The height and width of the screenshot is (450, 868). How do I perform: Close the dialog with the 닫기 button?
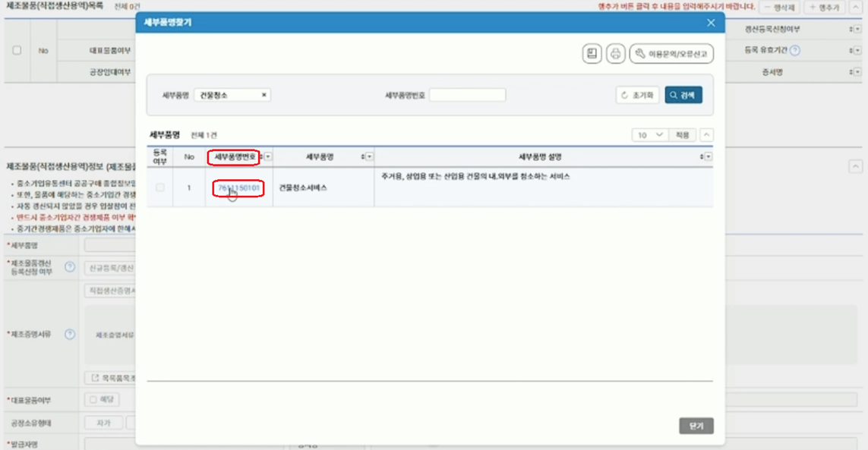pyautogui.click(x=696, y=426)
